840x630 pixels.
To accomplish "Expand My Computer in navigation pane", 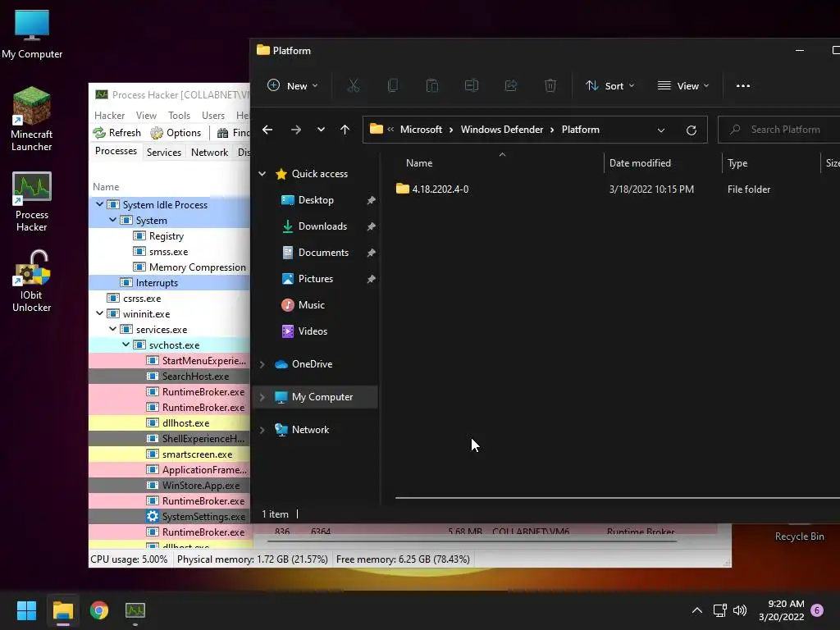I will [262, 397].
